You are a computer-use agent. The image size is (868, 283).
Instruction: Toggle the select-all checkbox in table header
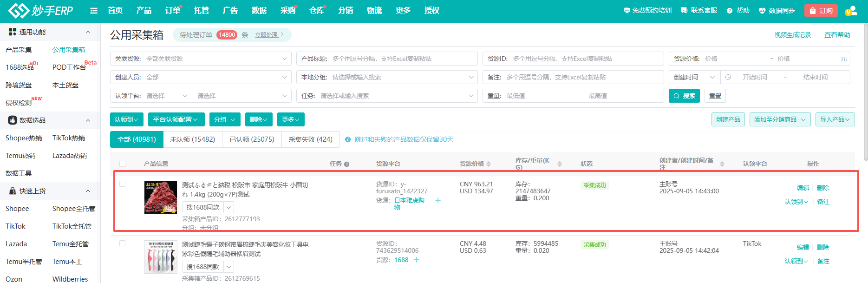coord(123,164)
